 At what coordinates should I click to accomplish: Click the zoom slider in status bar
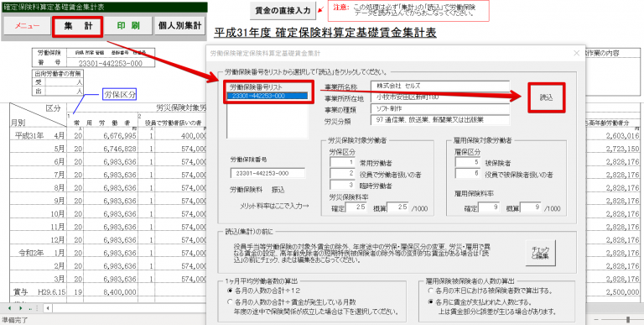[x=628, y=320]
